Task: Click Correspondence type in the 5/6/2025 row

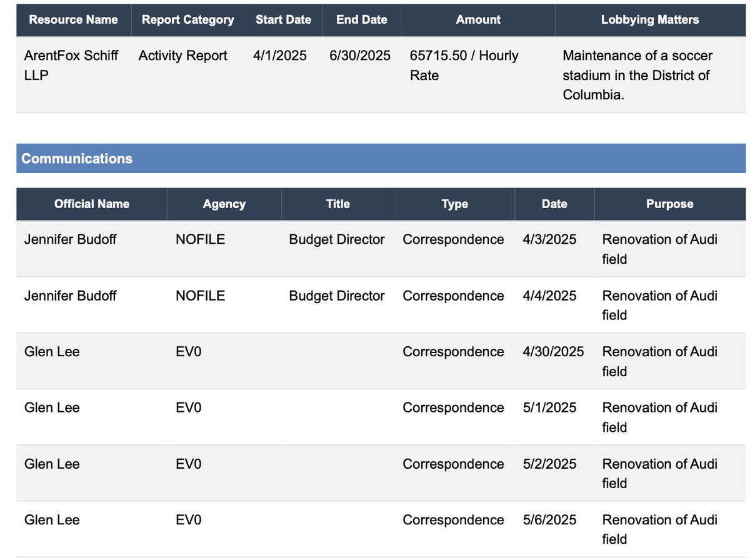Action: tap(453, 520)
